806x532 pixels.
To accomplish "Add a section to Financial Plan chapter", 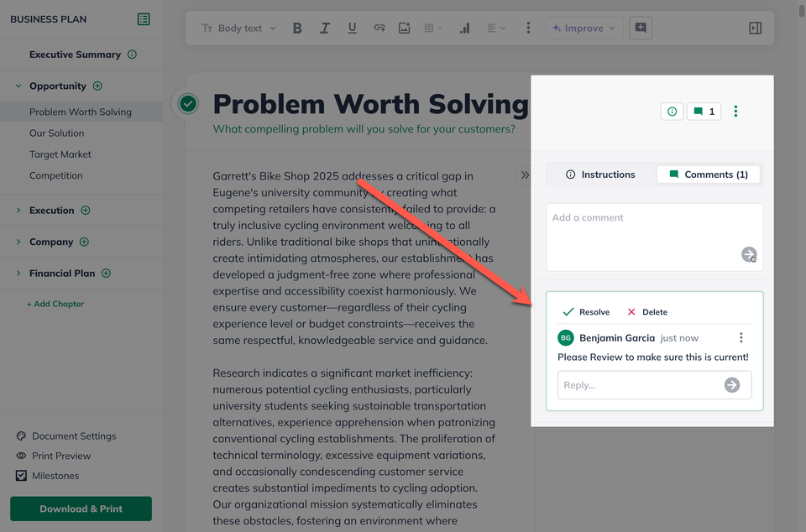I will 106,274.
